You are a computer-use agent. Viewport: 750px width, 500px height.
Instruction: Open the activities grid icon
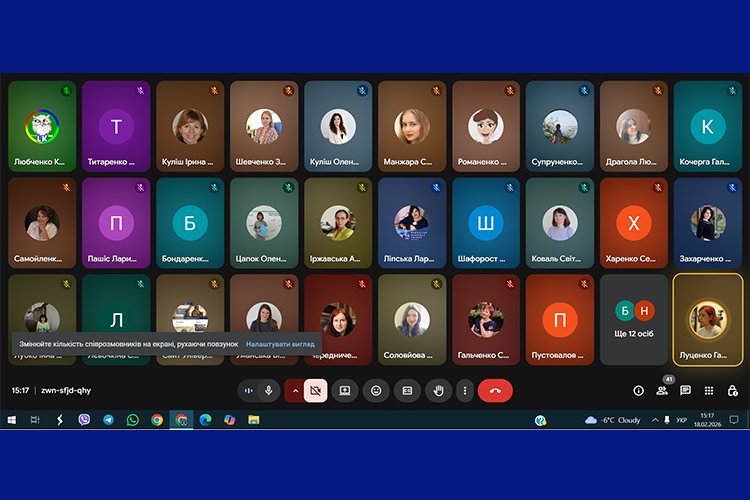pos(709,390)
